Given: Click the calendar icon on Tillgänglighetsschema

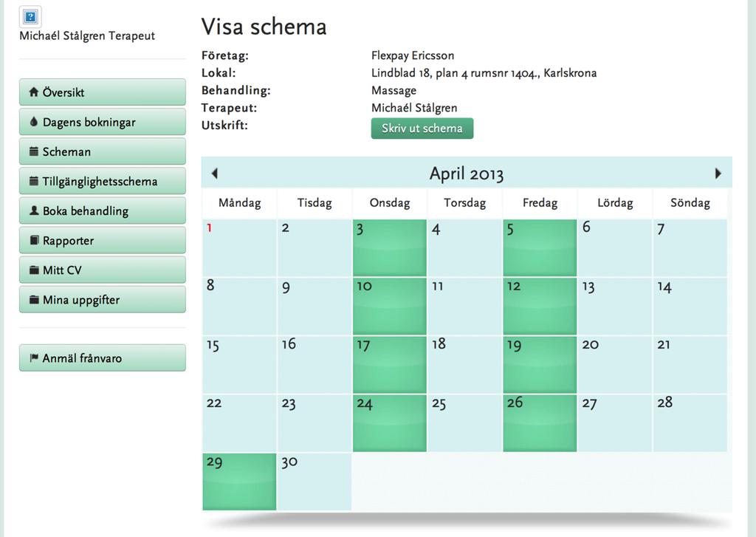Looking at the screenshot, I should [x=34, y=182].
